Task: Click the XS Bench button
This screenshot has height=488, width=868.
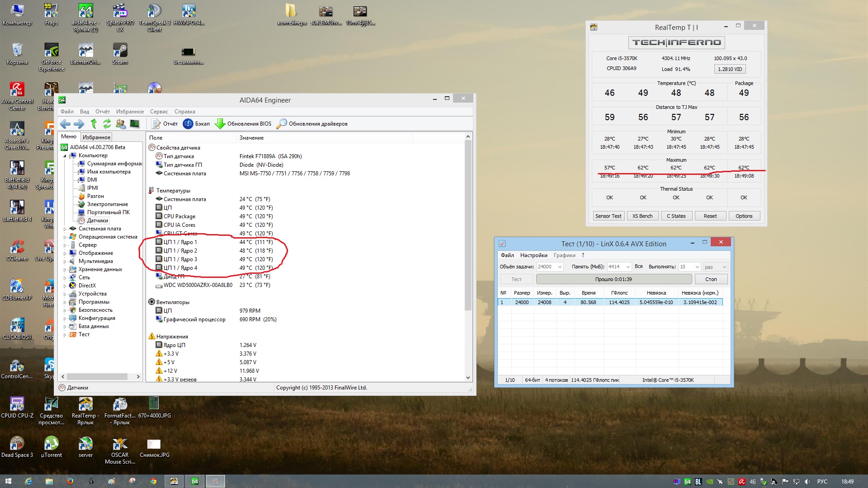Action: pos(642,216)
